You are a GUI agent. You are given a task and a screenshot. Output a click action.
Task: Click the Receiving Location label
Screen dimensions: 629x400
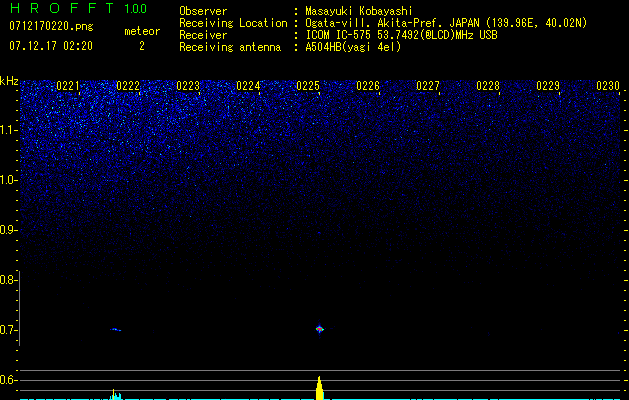[233, 23]
